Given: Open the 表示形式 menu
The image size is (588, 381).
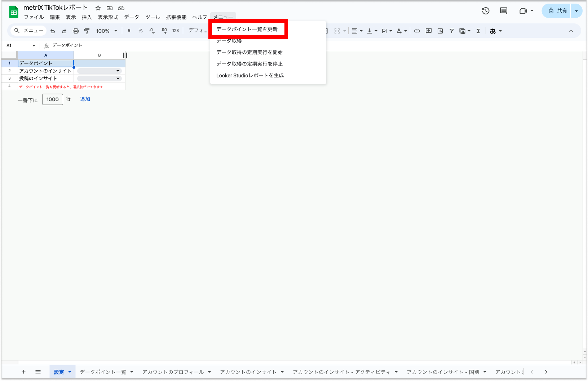Looking at the screenshot, I should coord(108,17).
